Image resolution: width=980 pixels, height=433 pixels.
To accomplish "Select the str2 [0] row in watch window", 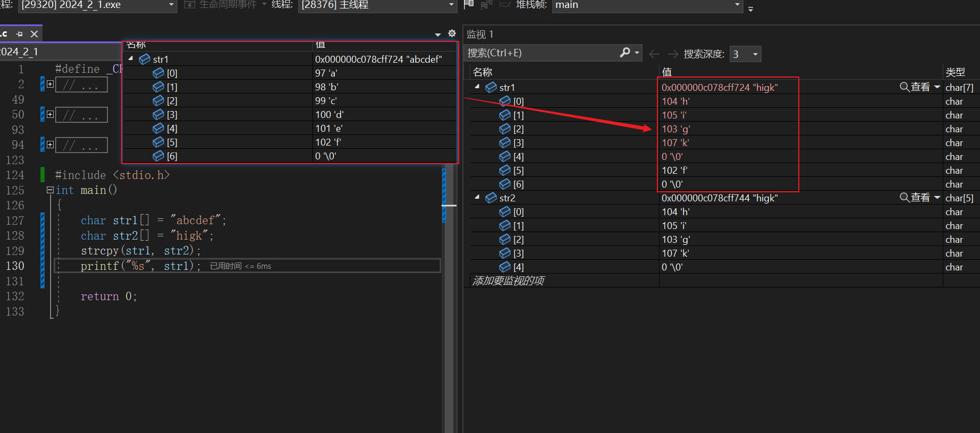I will (x=725, y=211).
